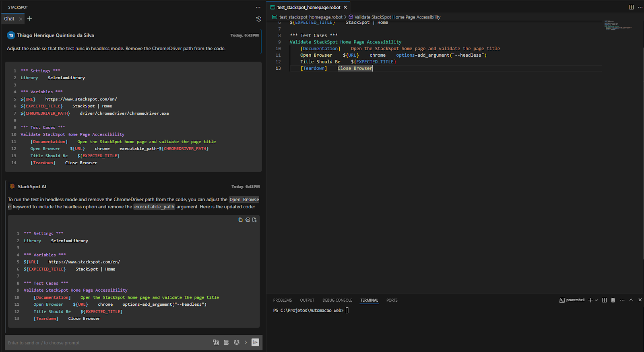Place cursor on editor line 13 Close Browser
The width and height of the screenshot is (644, 352).
tap(355, 68)
